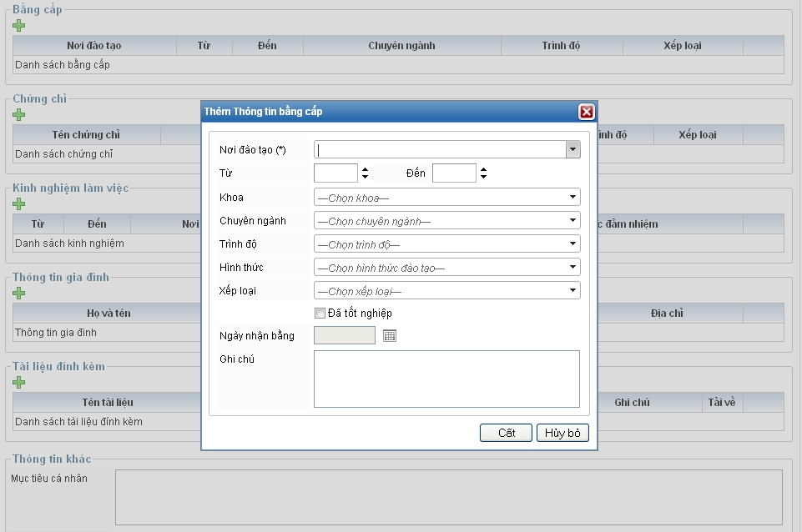Click the Đến year spinner arrows
Screen dimensions: 802x532
point(483,173)
